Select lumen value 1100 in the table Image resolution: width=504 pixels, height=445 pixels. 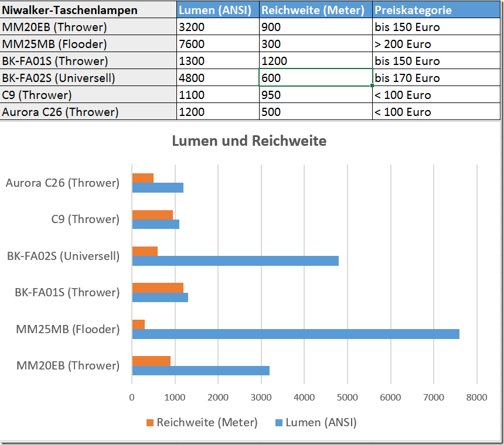218,95
